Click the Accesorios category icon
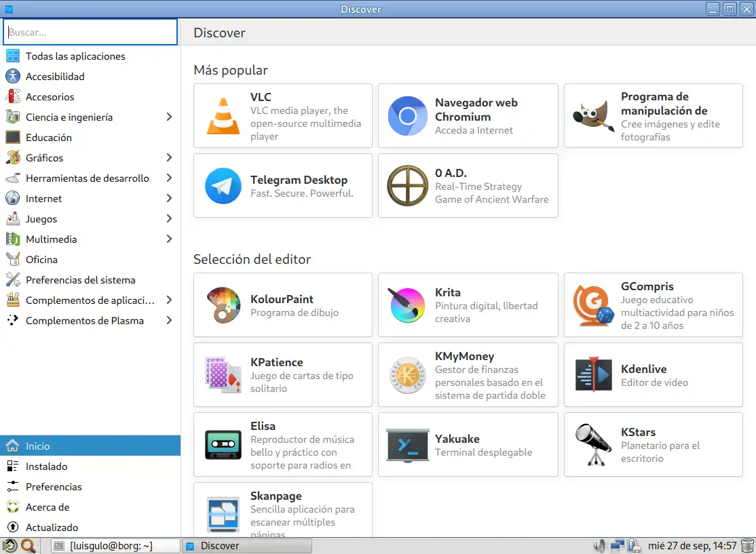756x554 pixels. [13, 96]
